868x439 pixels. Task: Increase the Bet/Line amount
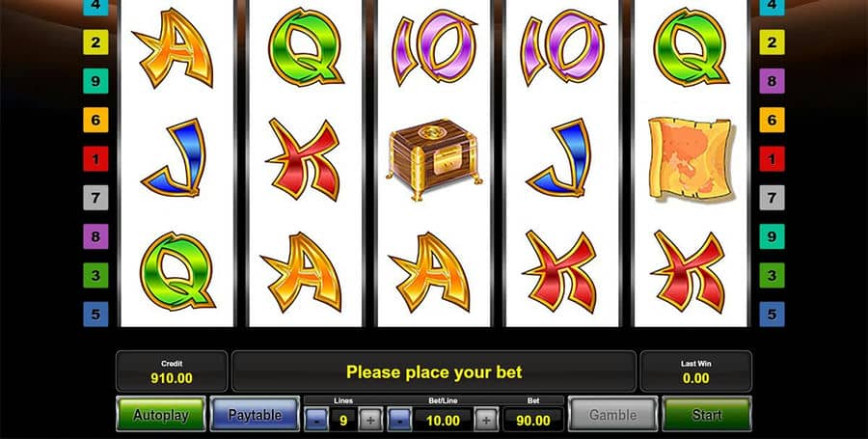(486, 420)
